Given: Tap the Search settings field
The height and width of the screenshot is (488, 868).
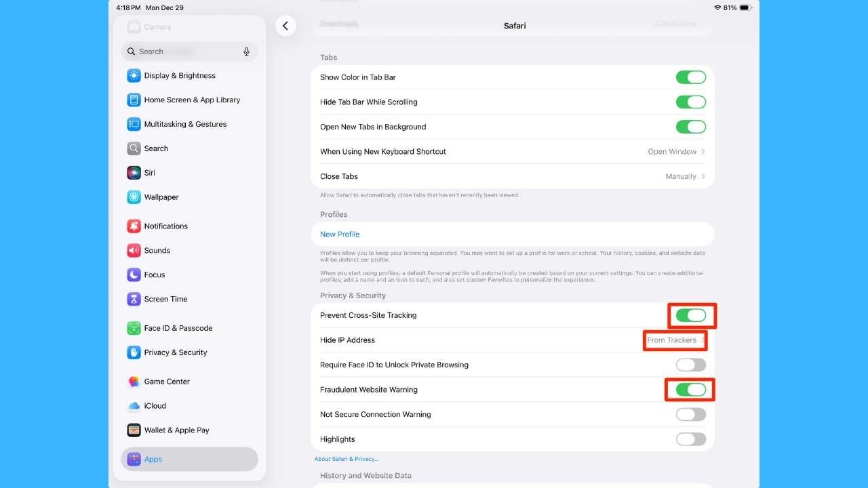Looking at the screenshot, I should point(189,52).
